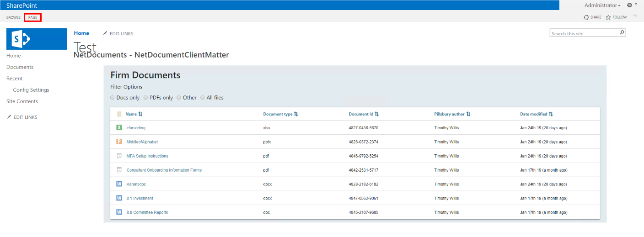Image resolution: width=644 pixels, height=237 pixels.
Task: Open the BROWSE ribbon tab
Action: pos(13,17)
